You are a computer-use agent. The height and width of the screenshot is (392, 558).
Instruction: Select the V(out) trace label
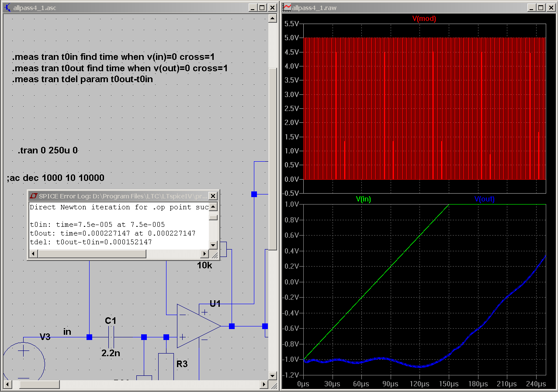[x=485, y=199]
